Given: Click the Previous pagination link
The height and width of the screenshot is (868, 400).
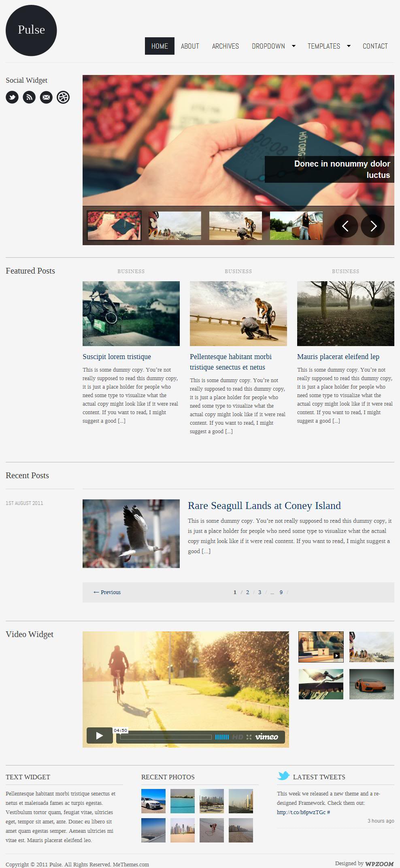Looking at the screenshot, I should (107, 592).
